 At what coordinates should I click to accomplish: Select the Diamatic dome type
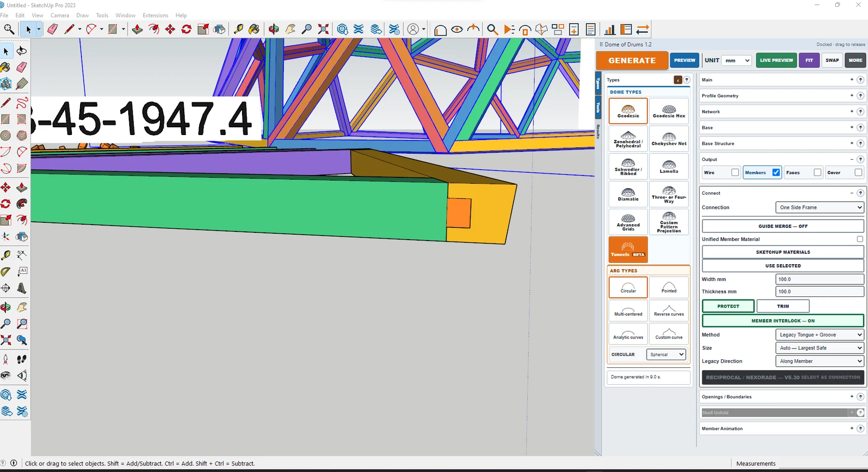628,194
